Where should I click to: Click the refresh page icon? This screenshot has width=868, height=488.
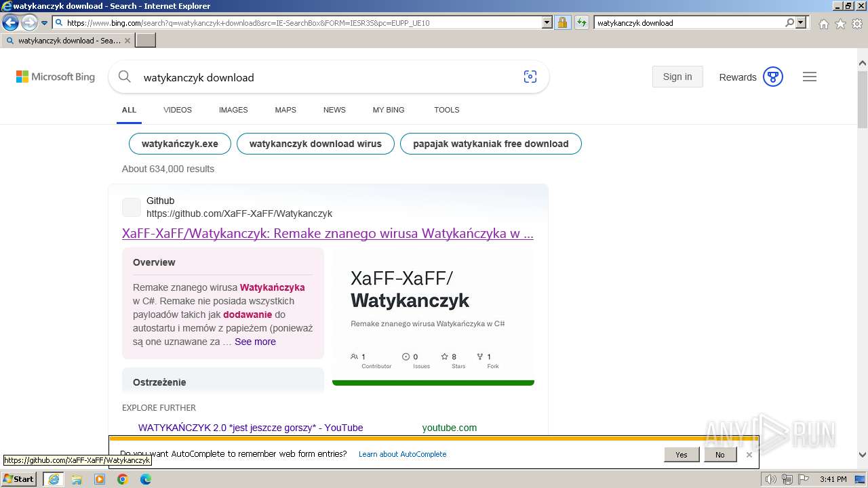click(582, 22)
